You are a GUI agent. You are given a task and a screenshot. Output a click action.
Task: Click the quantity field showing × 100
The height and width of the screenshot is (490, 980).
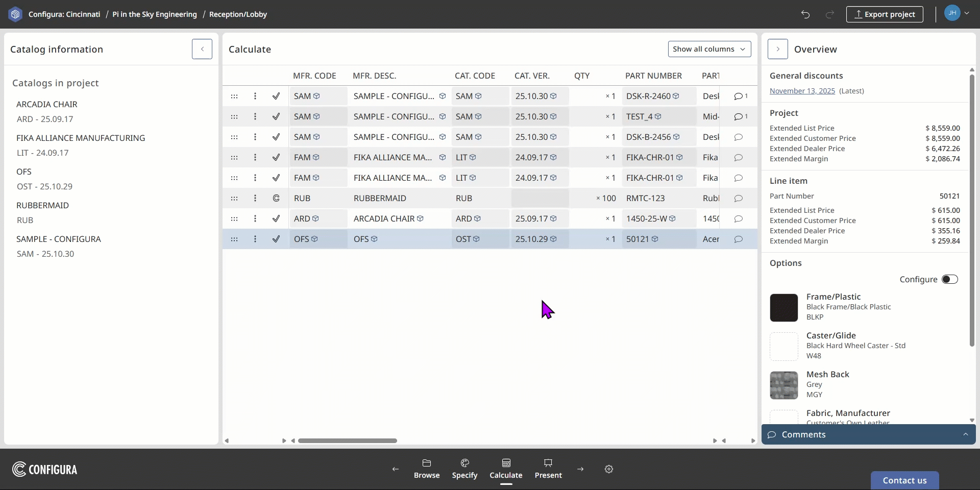pos(595,198)
